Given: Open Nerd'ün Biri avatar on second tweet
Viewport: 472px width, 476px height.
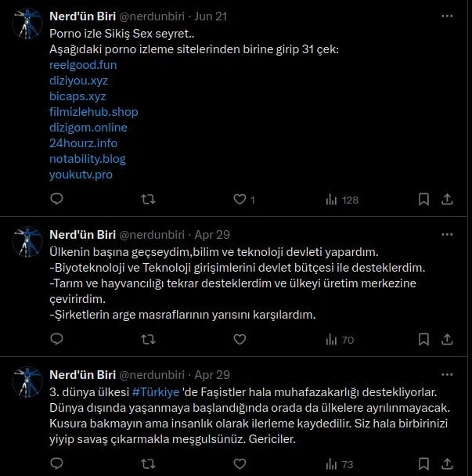Looking at the screenshot, I should [x=27, y=242].
